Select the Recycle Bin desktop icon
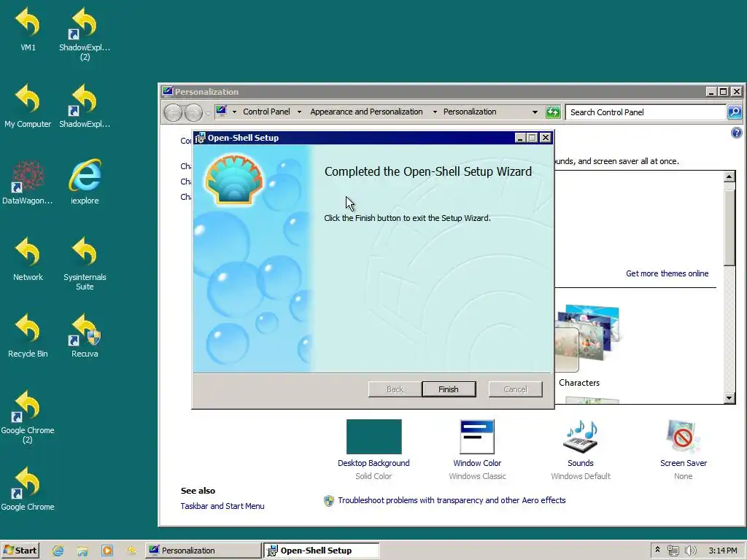 (28, 335)
